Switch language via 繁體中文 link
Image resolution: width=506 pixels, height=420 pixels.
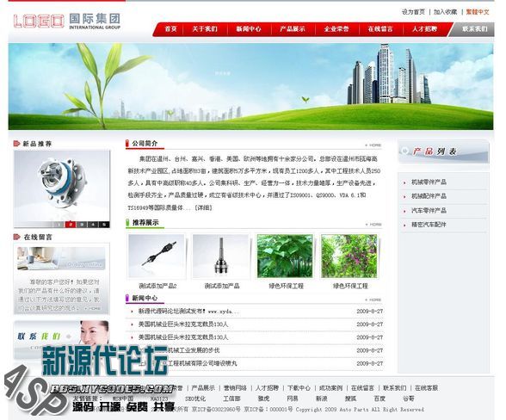click(x=478, y=12)
